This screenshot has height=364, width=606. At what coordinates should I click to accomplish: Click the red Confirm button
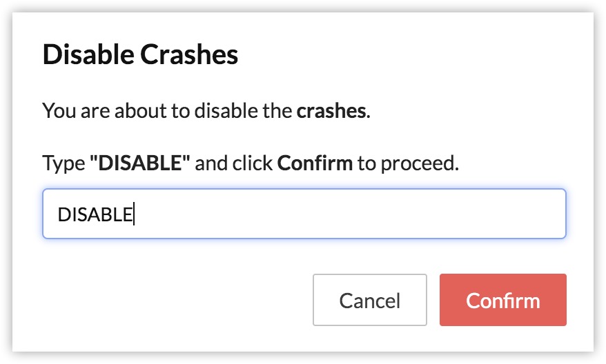tap(502, 300)
